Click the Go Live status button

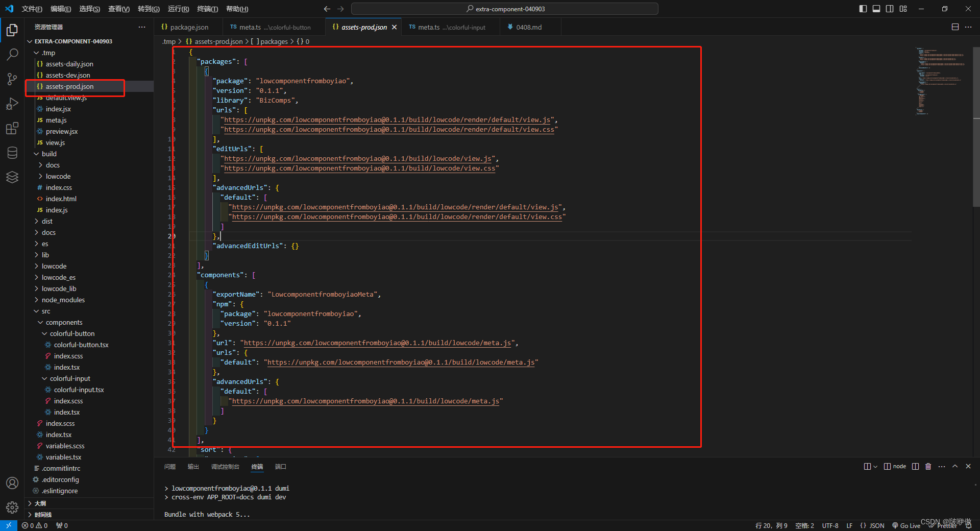(906, 525)
